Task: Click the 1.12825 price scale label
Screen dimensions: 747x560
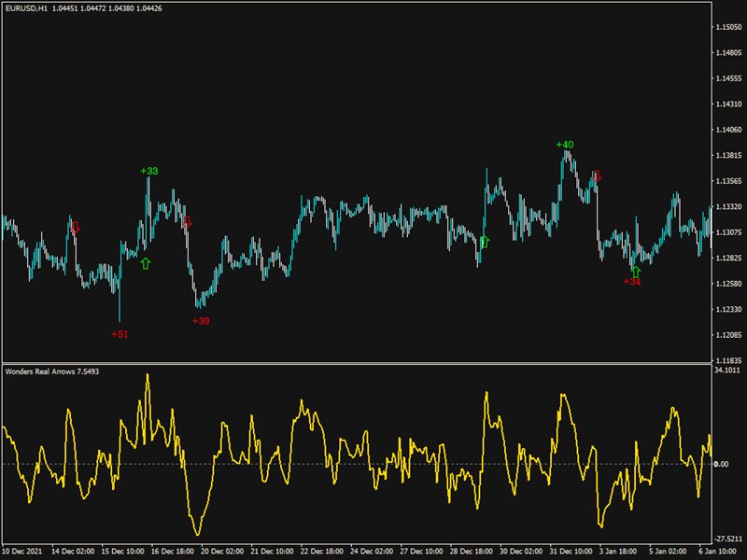Action: [x=729, y=259]
